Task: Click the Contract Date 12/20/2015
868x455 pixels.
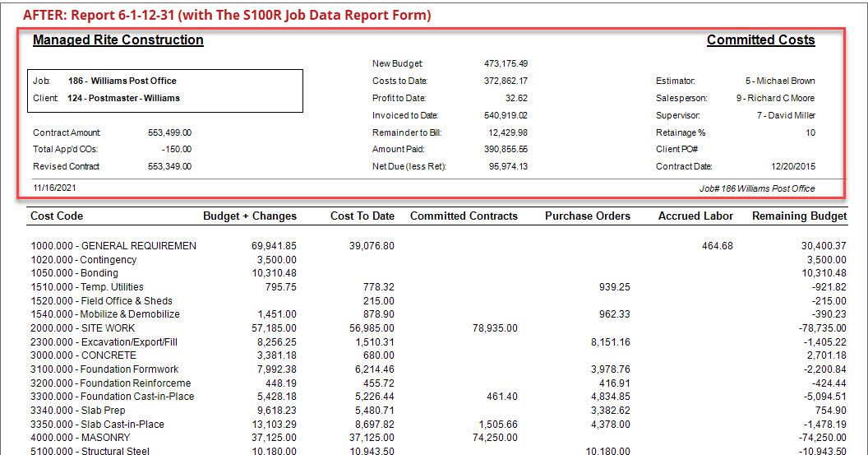Action: pos(793,166)
